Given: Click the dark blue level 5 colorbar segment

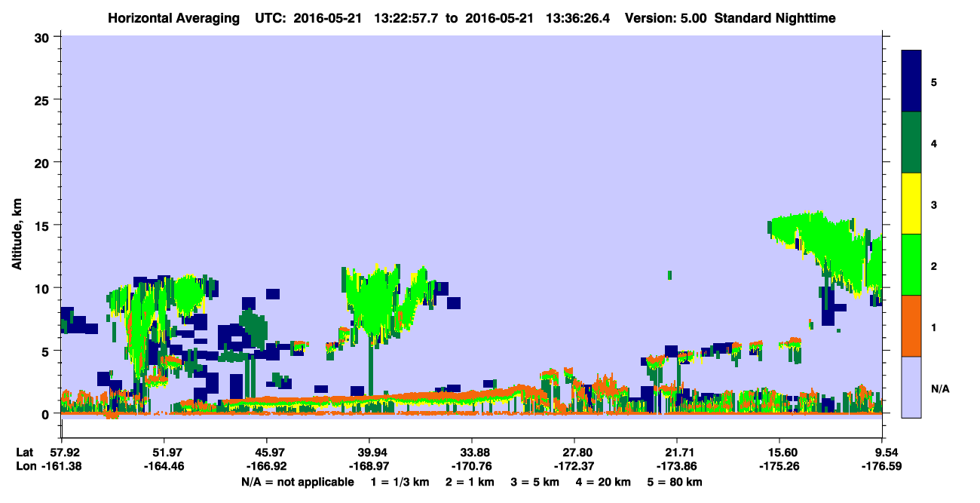Looking at the screenshot, I should [911, 81].
